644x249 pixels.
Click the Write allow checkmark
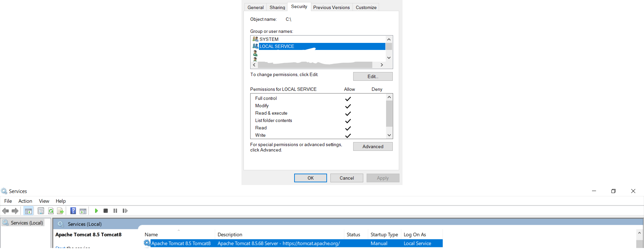(348, 136)
